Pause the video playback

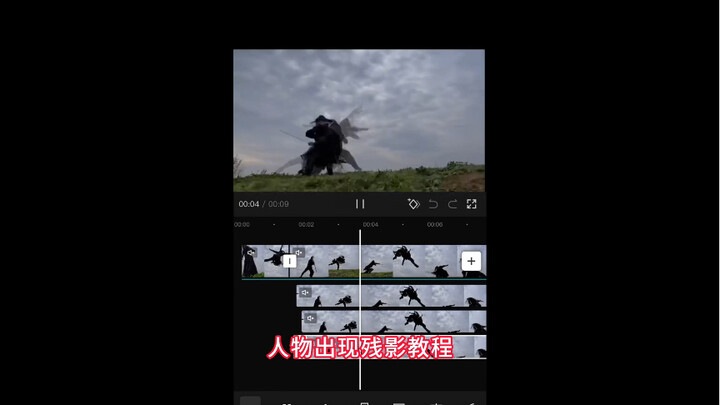click(360, 204)
